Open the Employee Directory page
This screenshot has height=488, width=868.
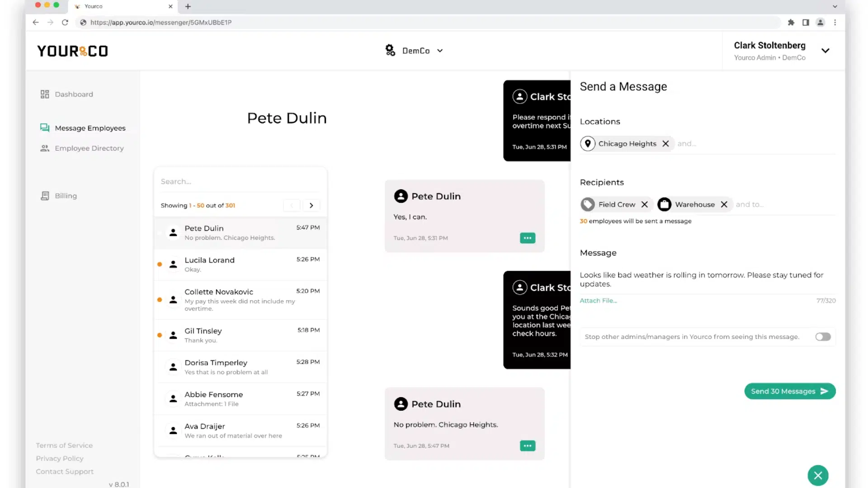82,148
